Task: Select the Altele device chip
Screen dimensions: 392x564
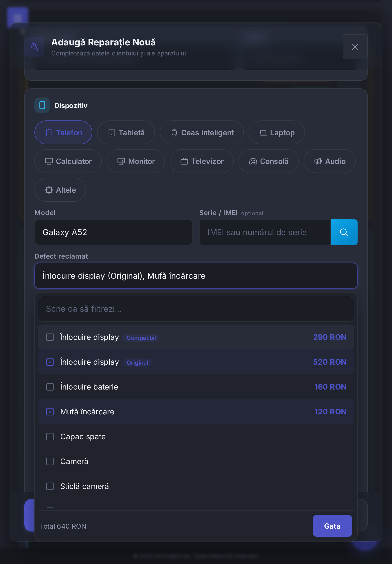Action: coord(60,190)
